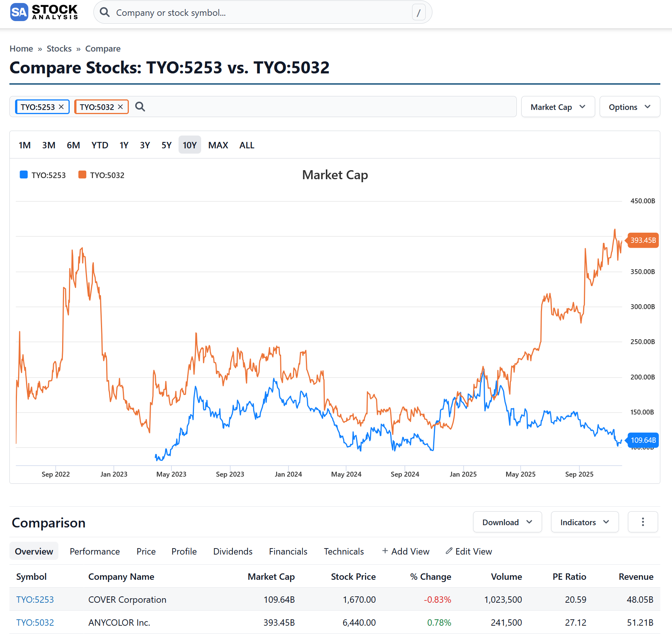
Task: Switch to the Financials tab
Action: click(x=288, y=551)
